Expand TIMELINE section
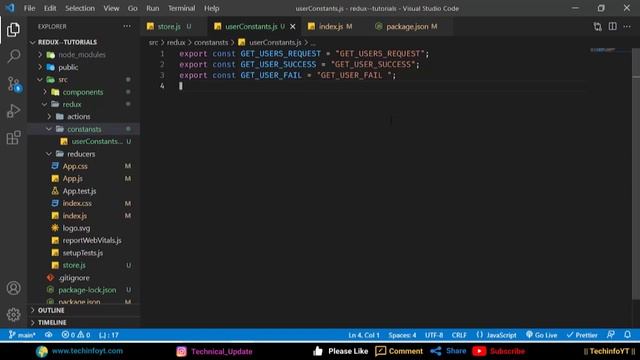Screen dimensions: 640x360 point(84,322)
